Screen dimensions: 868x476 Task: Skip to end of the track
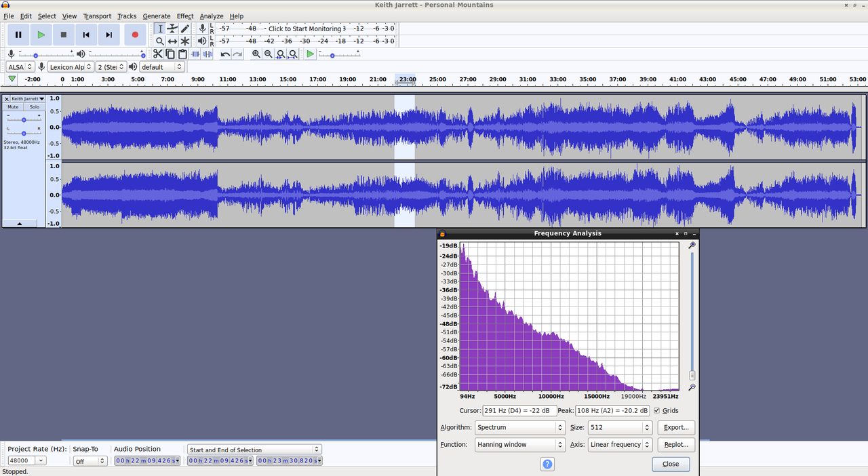[x=108, y=35]
